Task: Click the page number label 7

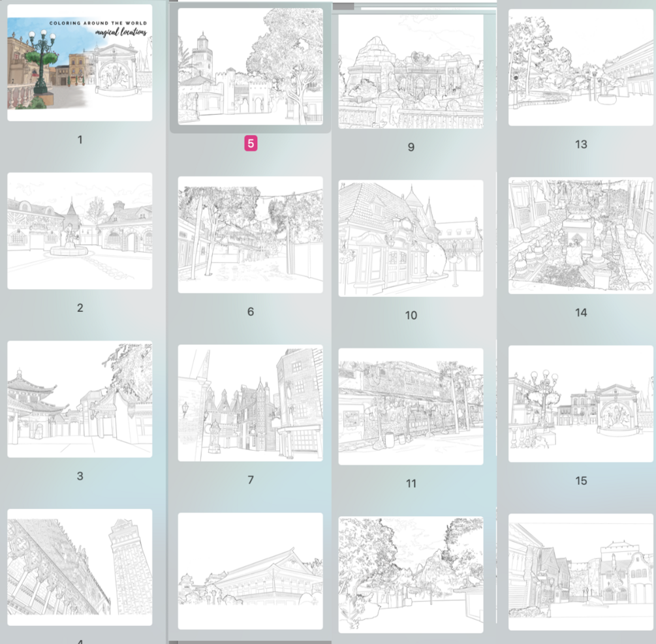Action: tap(250, 480)
